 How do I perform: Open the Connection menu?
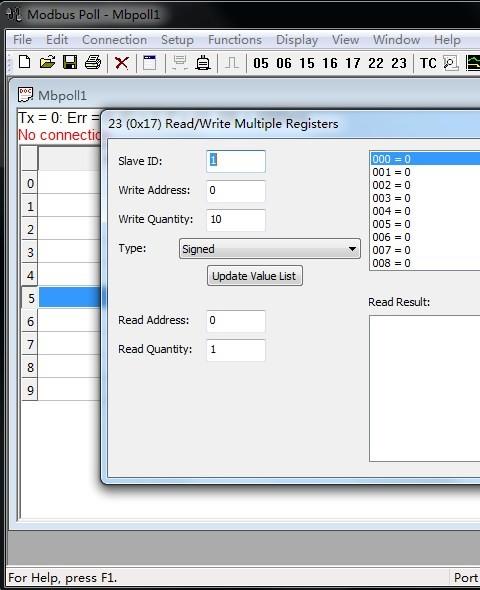114,40
